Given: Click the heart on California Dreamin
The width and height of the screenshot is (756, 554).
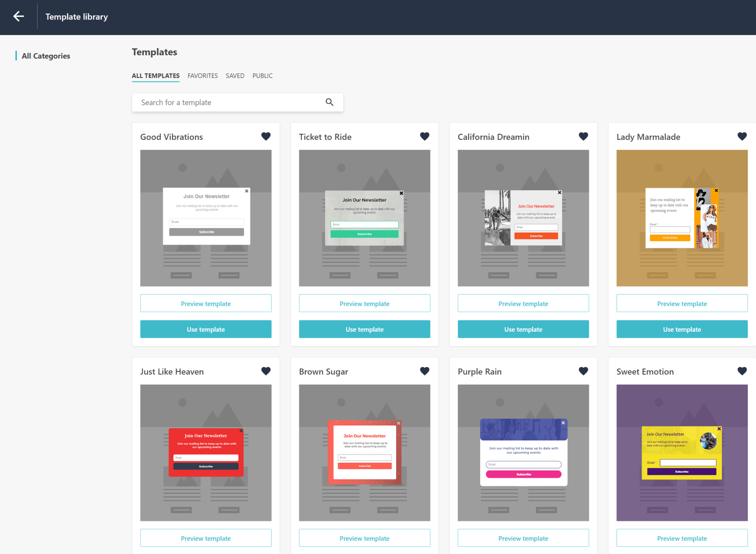Looking at the screenshot, I should [x=583, y=136].
